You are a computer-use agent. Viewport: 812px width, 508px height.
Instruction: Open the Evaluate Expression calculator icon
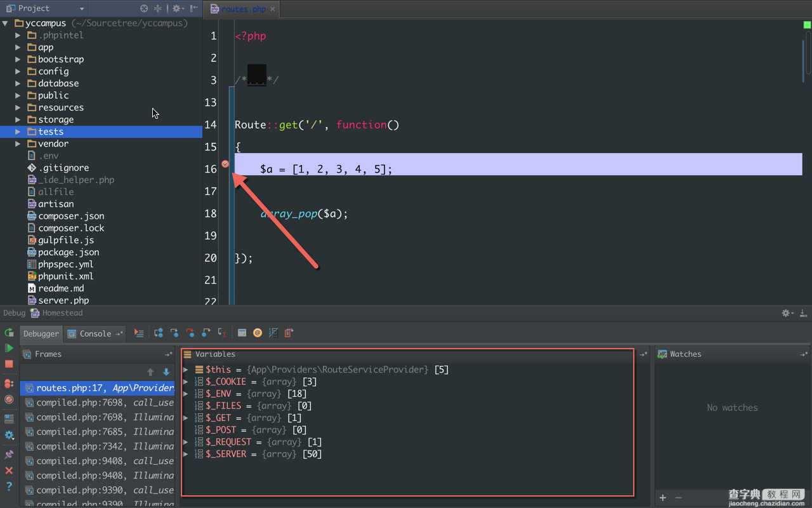(x=242, y=333)
